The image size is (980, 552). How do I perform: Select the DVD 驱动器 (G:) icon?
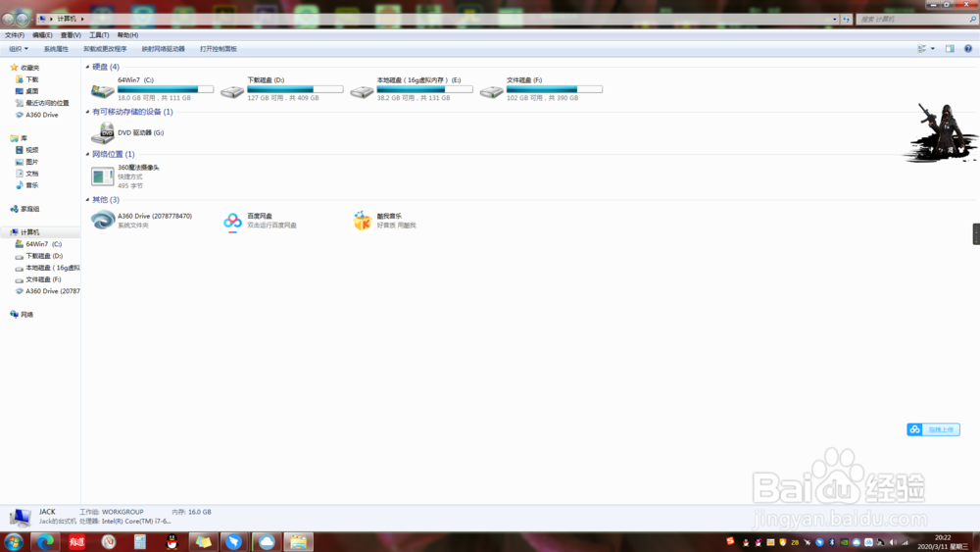(x=103, y=133)
